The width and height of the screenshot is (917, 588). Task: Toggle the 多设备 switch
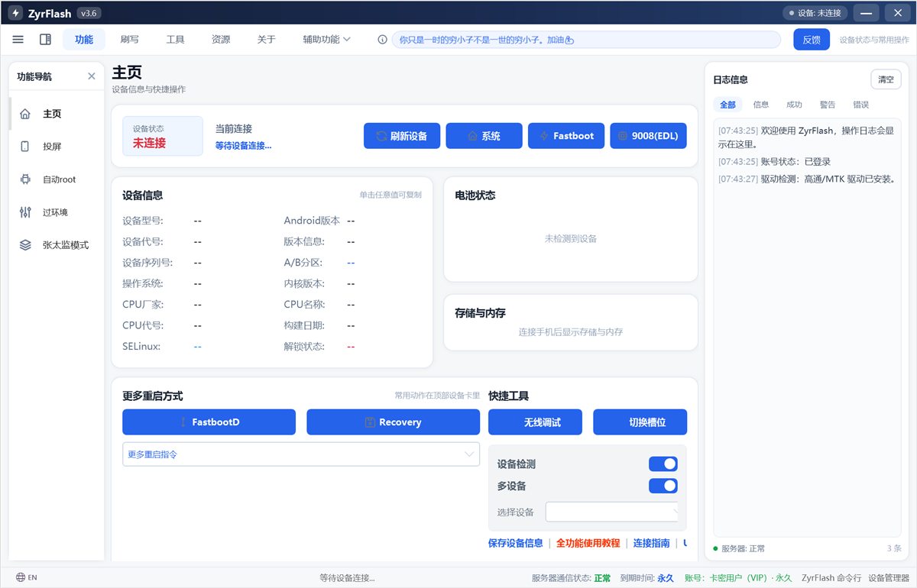[x=663, y=486]
